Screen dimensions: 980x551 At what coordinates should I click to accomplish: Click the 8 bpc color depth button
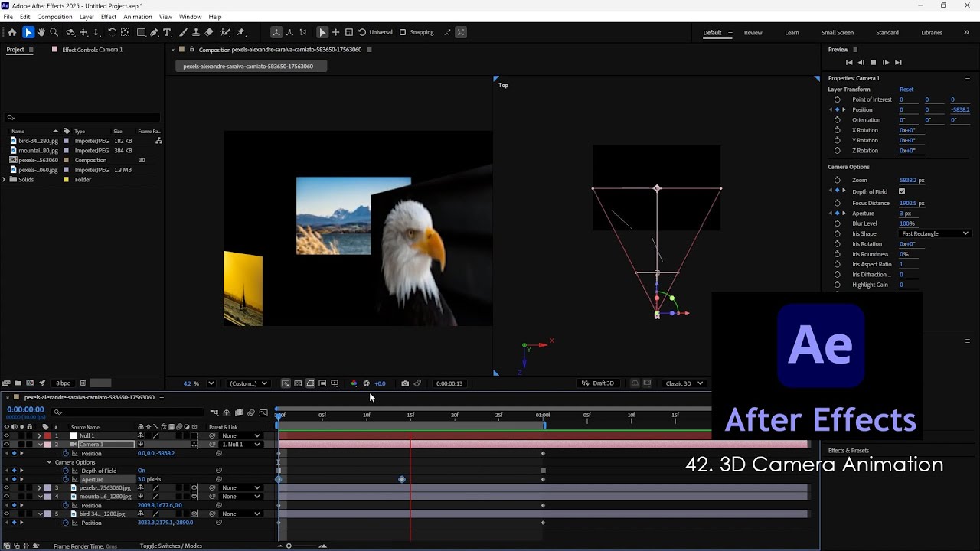(63, 383)
